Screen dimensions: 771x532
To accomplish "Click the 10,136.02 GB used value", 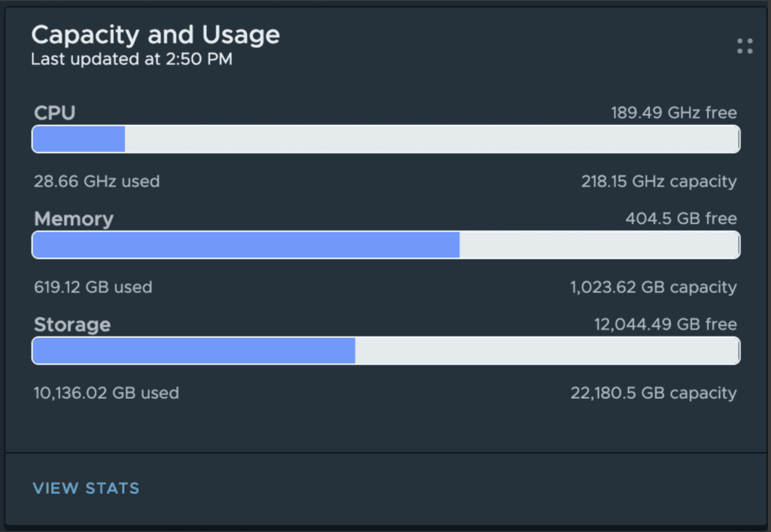I will click(x=106, y=393).
